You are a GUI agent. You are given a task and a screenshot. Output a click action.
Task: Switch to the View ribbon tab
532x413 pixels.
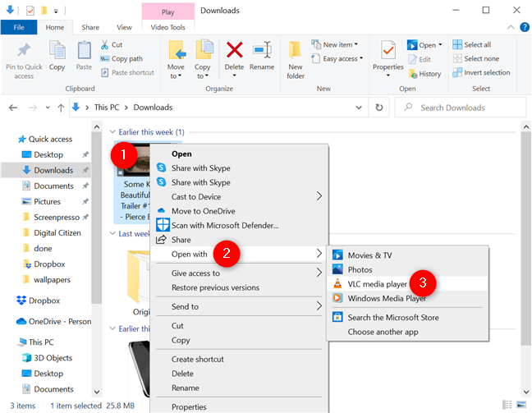click(x=124, y=27)
